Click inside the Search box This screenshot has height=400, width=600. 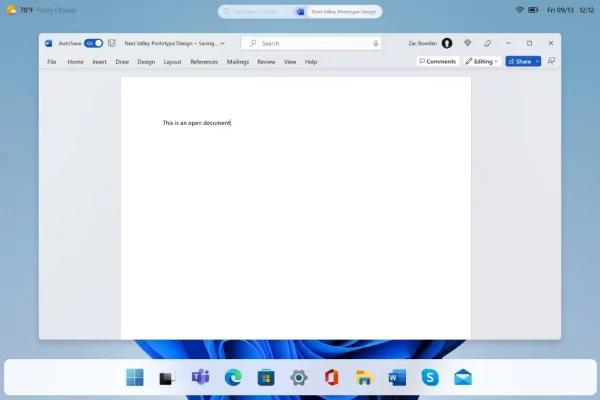click(x=310, y=44)
